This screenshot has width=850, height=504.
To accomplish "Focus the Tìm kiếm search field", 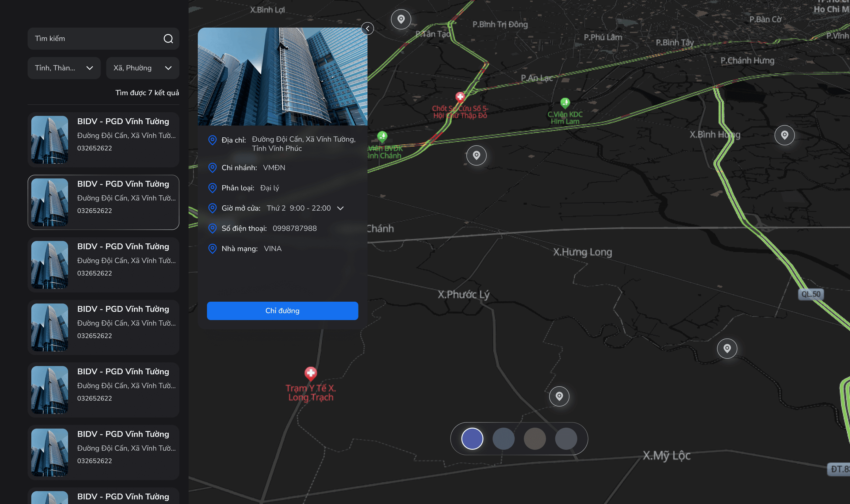I will [x=103, y=39].
